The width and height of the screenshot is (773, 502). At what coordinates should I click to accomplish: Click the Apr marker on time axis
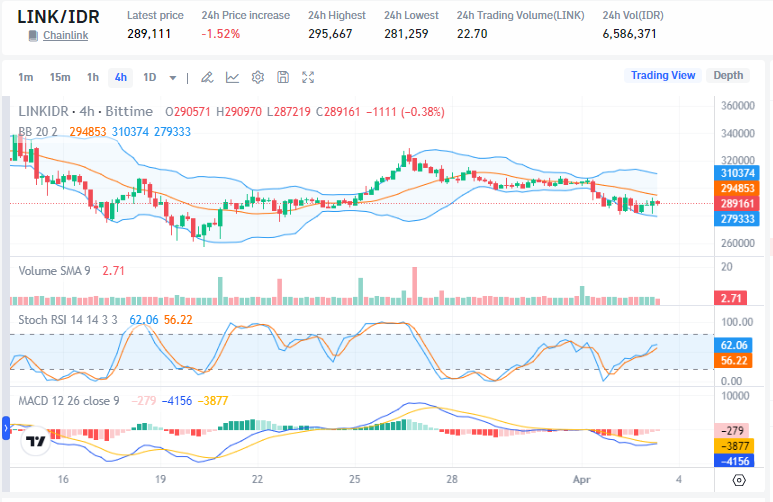tap(582, 479)
